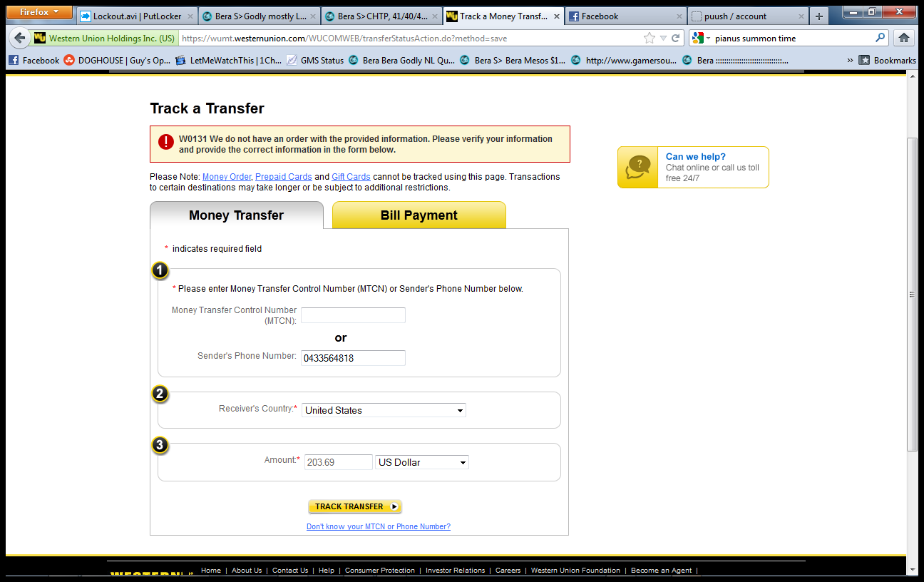
Task: Close the Bera S>CHTP tab
Action: click(x=434, y=16)
